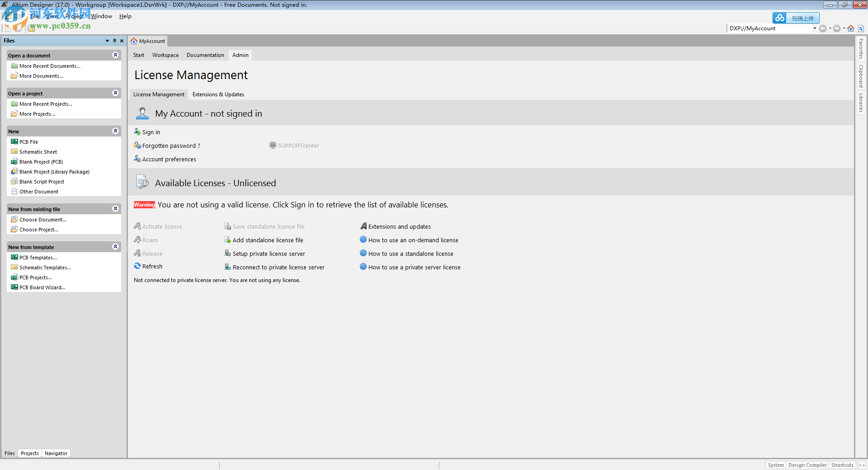Open the Window menu
Viewport: 868px width, 470px height.
(101, 16)
